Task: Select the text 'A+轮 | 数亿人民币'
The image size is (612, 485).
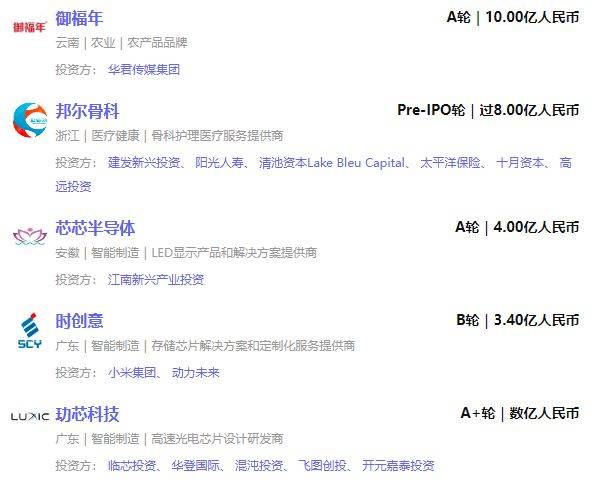Action: 520,413
